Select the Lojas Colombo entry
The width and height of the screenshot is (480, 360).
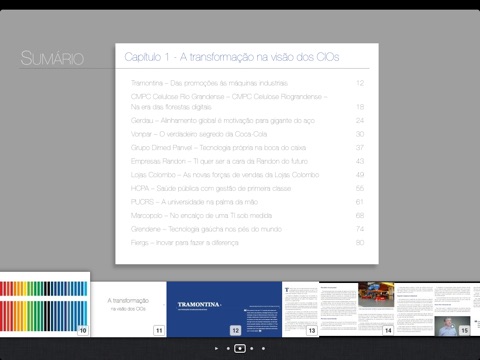coord(247,175)
